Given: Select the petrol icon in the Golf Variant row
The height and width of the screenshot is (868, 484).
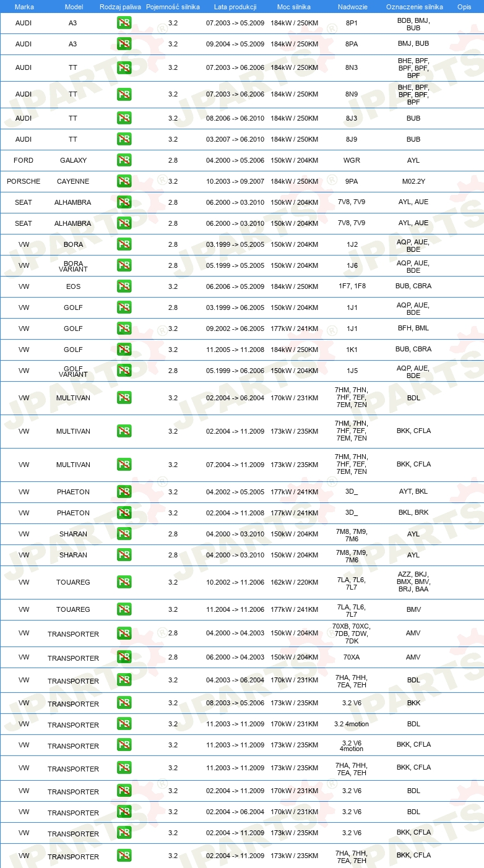Looking at the screenshot, I should pyautogui.click(x=124, y=371).
